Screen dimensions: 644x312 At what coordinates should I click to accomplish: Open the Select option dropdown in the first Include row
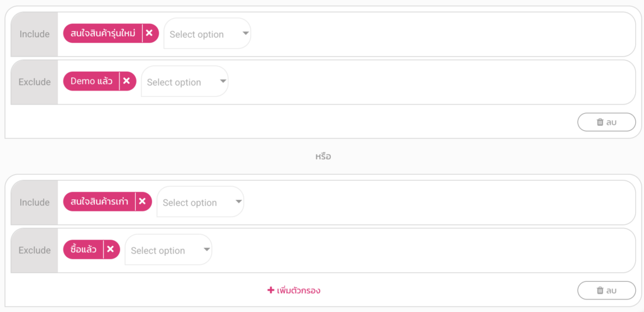tap(208, 34)
